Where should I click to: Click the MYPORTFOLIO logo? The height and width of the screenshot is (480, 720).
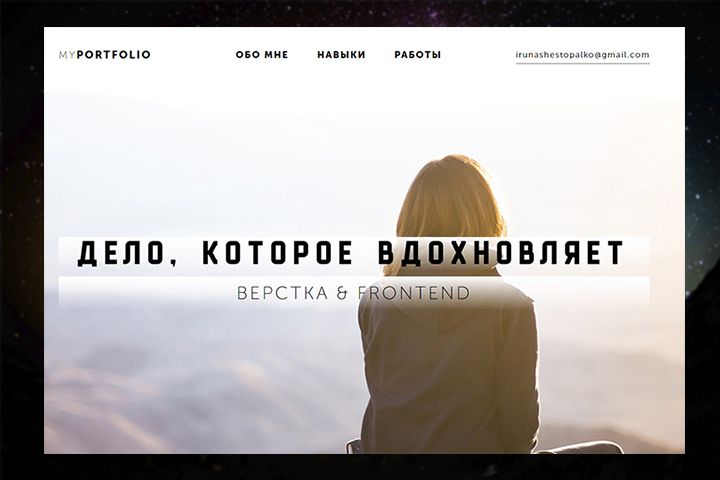[105, 55]
